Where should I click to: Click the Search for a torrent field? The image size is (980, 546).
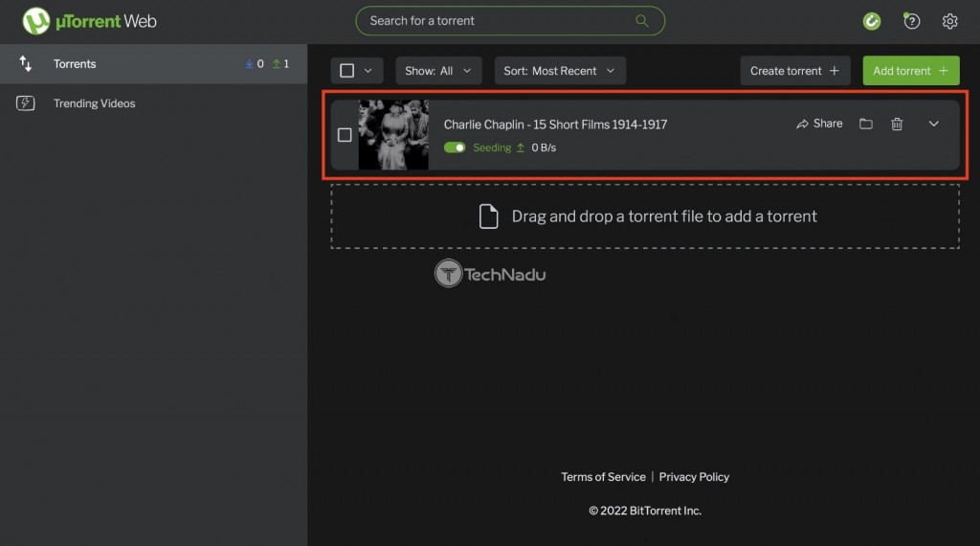(x=510, y=21)
